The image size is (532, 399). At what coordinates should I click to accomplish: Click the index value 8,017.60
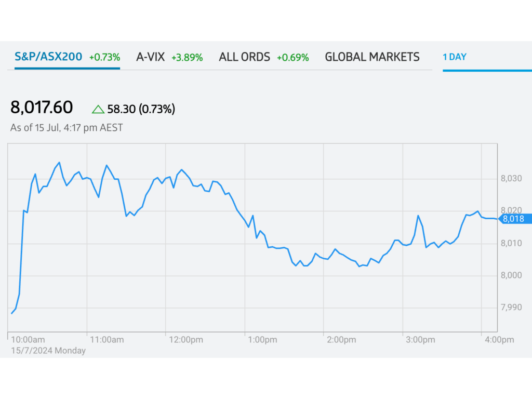tap(42, 108)
